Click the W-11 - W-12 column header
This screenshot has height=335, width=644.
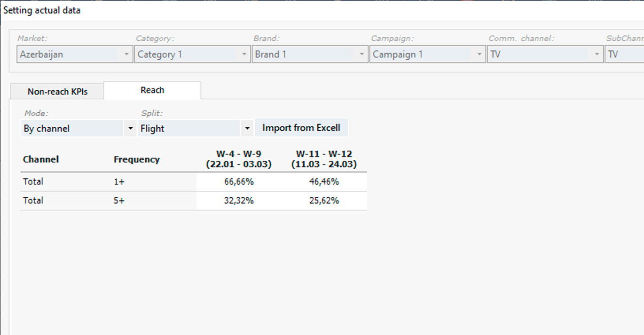pos(324,159)
